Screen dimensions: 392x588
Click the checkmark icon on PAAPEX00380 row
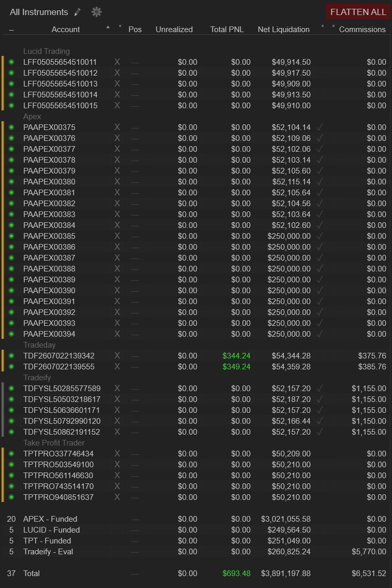(320, 181)
